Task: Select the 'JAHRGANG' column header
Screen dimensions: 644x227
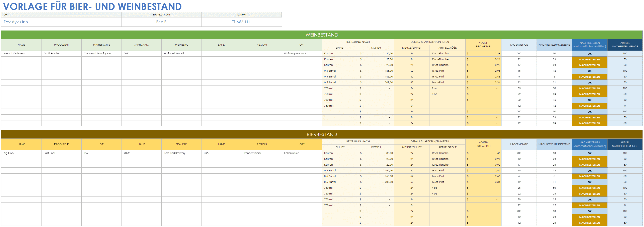Action: click(142, 45)
